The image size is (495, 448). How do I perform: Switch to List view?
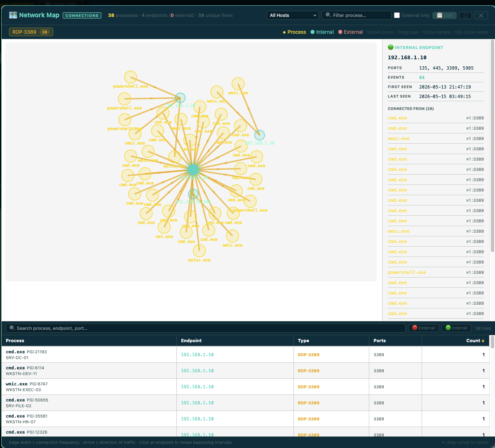[x=444, y=15]
